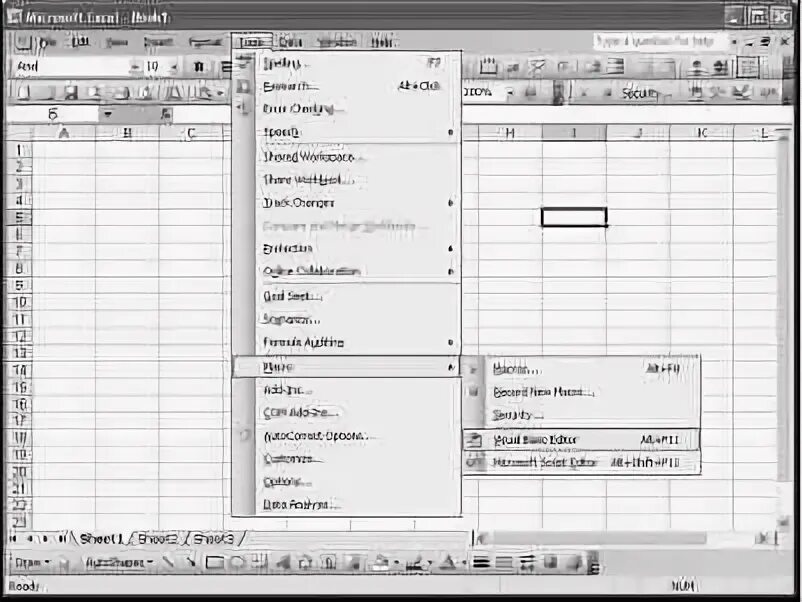Open the font name dropdown arrow
The height and width of the screenshot is (602, 802).
pyautogui.click(x=134, y=66)
